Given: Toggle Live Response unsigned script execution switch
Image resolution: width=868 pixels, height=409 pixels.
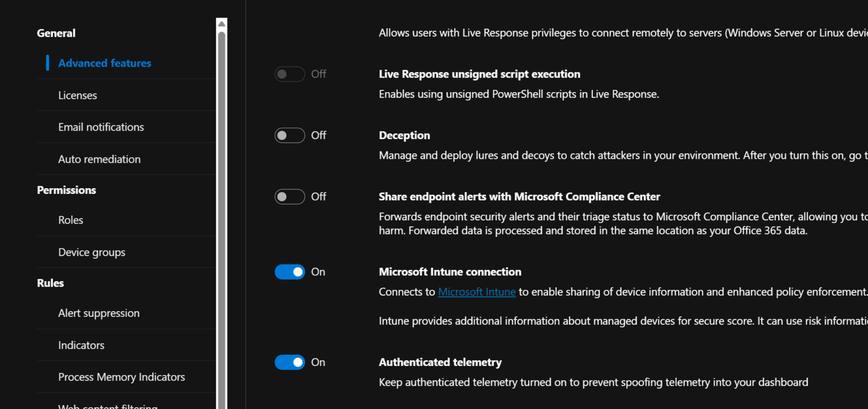Looking at the screenshot, I should click(290, 74).
